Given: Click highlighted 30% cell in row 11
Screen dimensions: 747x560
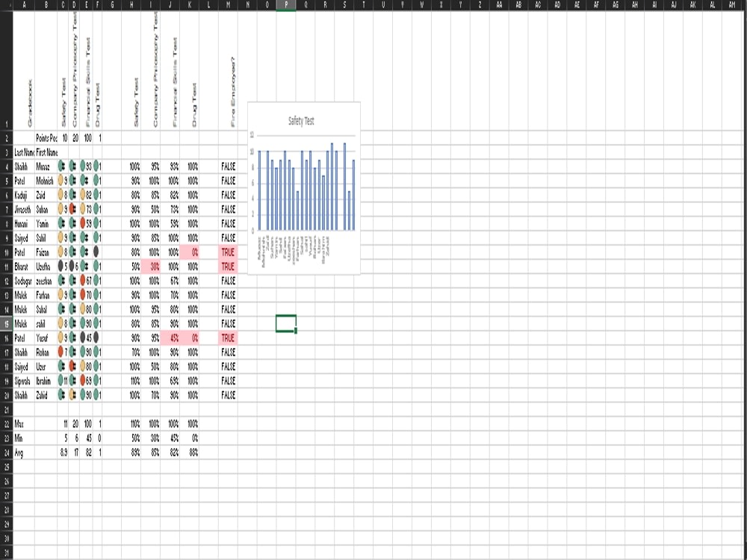Looking at the screenshot, I should click(x=151, y=267).
